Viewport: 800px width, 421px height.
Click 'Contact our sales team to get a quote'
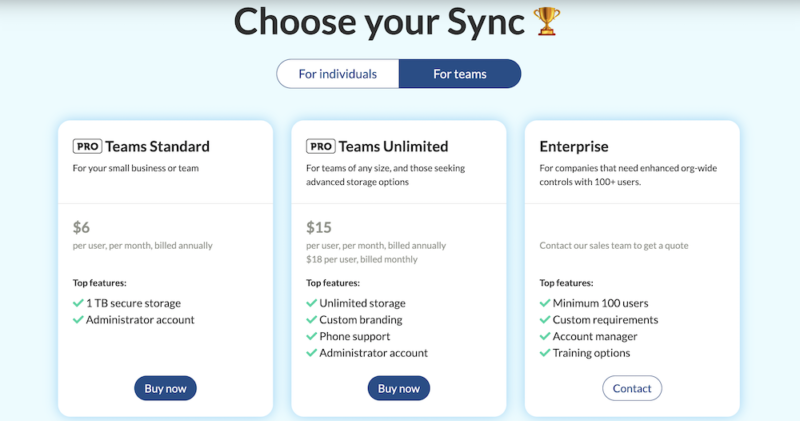614,245
